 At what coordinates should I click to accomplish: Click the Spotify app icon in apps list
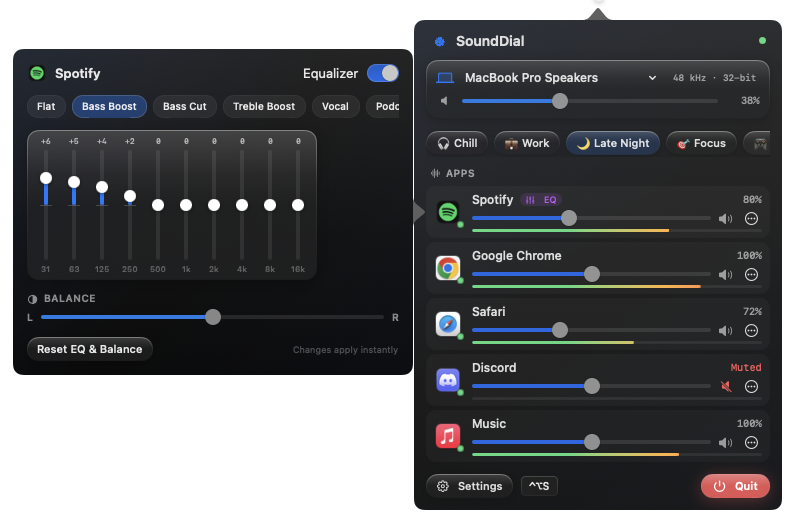click(x=448, y=212)
